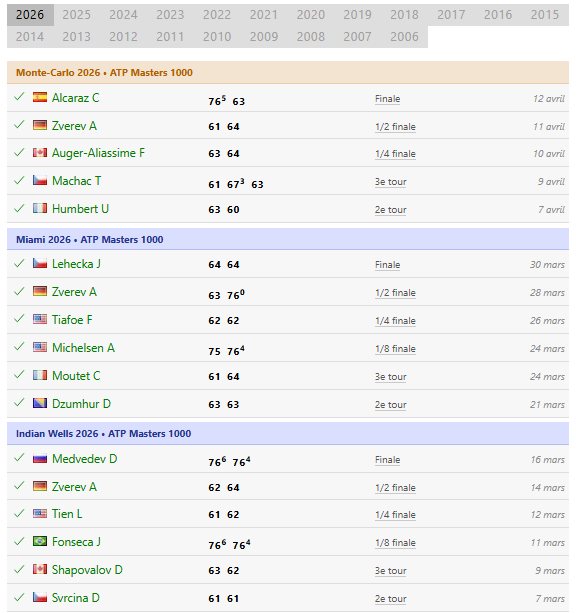
Task: Open the 2006 year tab
Action: [405, 37]
